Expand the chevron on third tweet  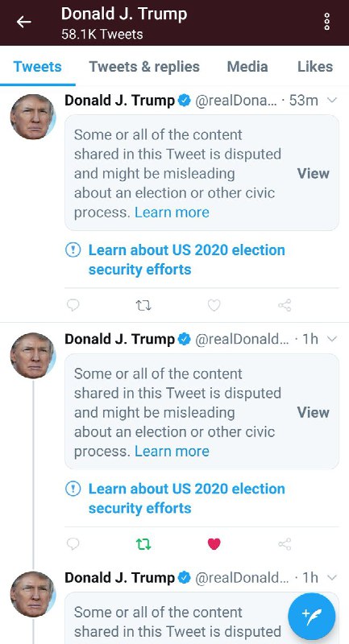(332, 577)
